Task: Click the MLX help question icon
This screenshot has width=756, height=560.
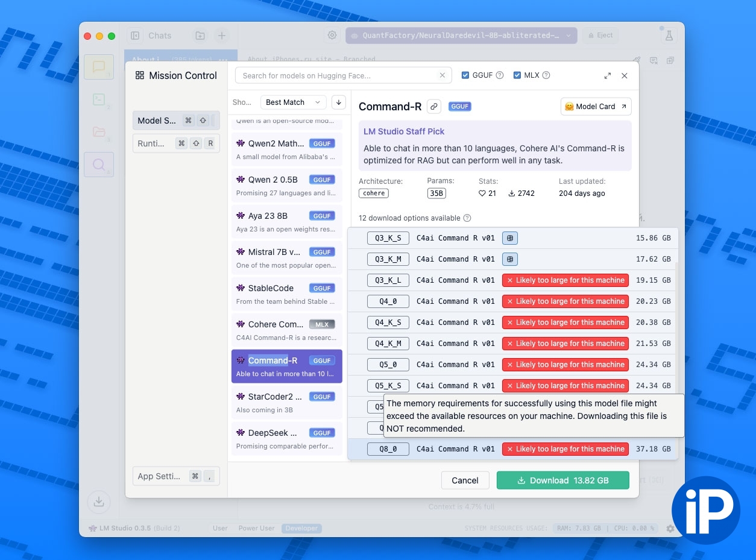Action: 546,75
